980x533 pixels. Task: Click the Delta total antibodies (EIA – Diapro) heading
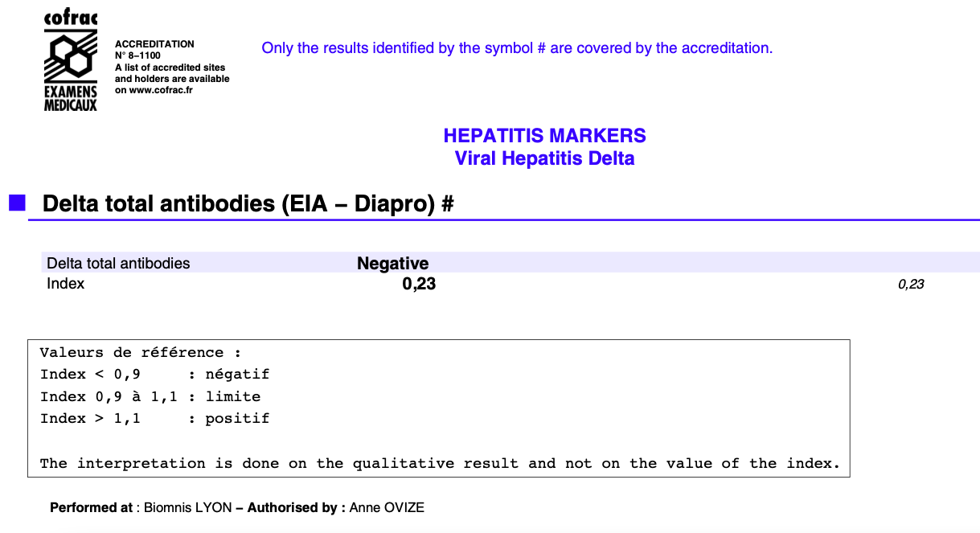[248, 204]
